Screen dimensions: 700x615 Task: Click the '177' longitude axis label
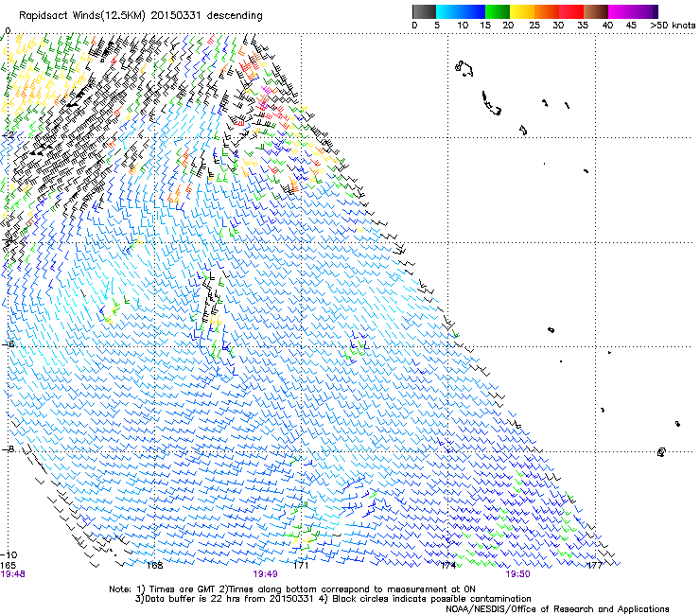click(x=595, y=566)
